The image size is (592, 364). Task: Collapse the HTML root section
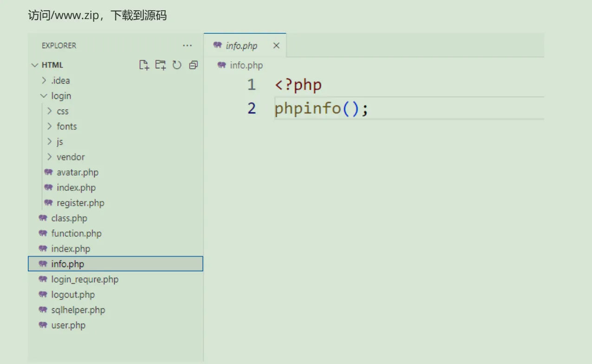[34, 65]
